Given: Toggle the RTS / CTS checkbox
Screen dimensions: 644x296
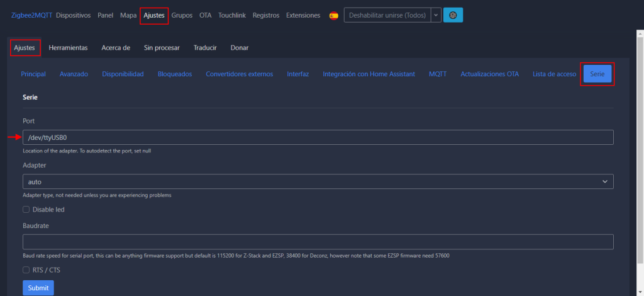Looking at the screenshot, I should [26, 270].
